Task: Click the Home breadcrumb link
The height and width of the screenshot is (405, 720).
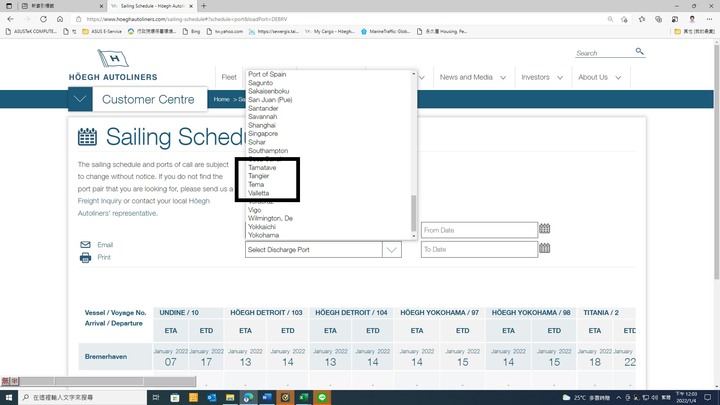Action: [221, 99]
